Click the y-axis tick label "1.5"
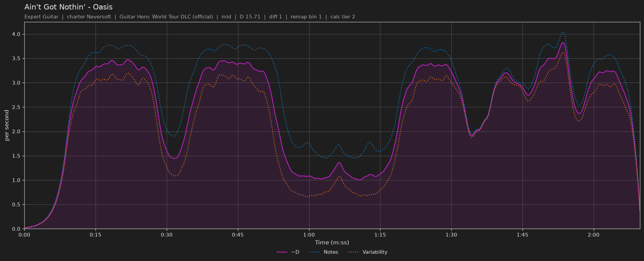 click(x=17, y=156)
